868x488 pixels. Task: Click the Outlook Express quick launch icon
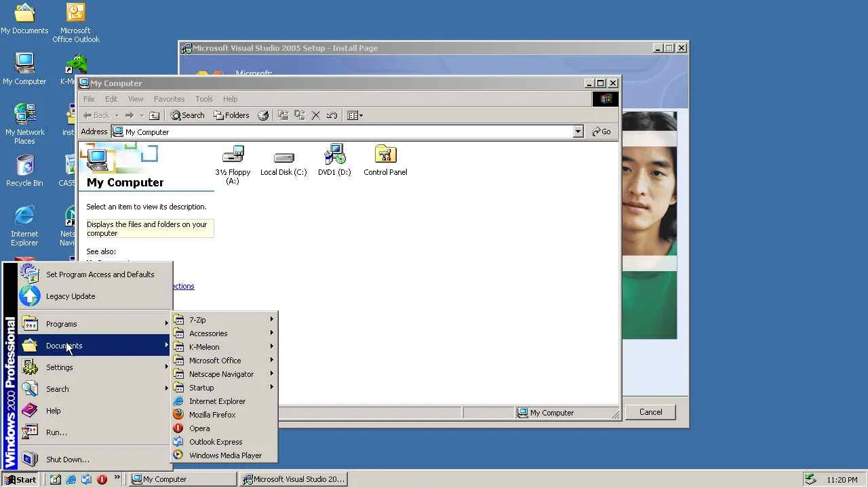(x=86, y=479)
